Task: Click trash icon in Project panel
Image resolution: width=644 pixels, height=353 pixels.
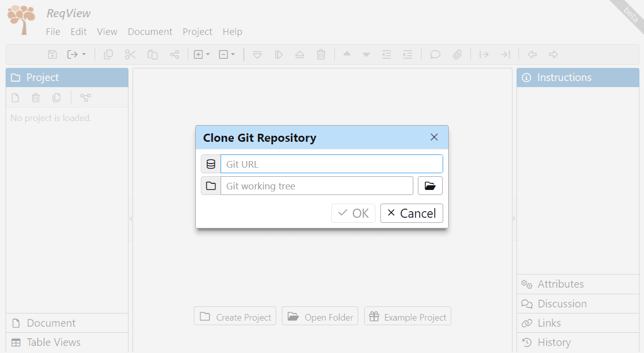Action: [x=36, y=98]
